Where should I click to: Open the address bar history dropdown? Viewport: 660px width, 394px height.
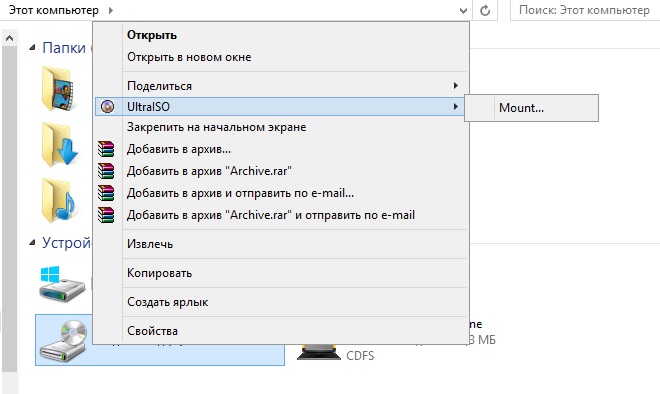[463, 10]
